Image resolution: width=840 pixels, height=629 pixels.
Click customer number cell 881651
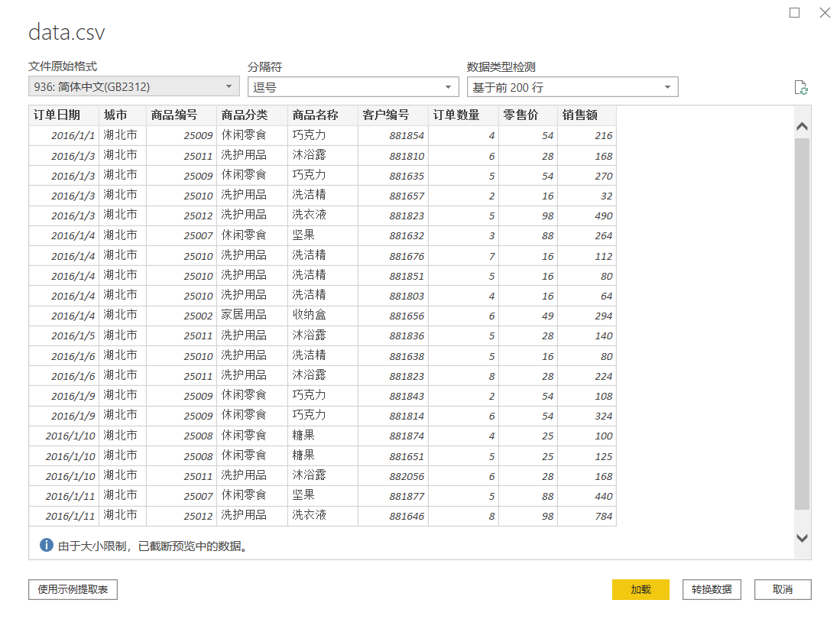[393, 456]
